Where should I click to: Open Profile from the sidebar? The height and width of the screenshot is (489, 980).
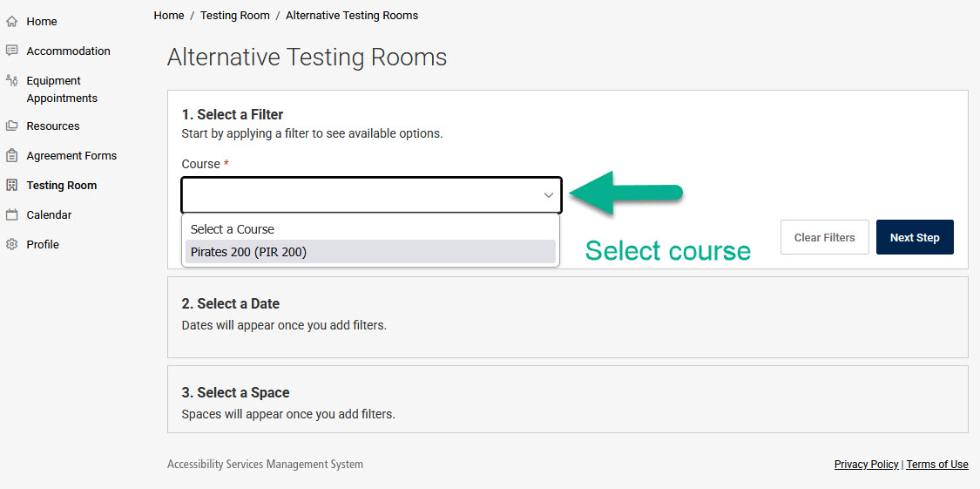tap(43, 244)
